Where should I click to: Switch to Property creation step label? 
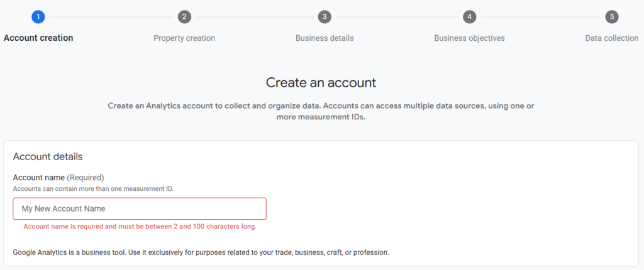184,38
